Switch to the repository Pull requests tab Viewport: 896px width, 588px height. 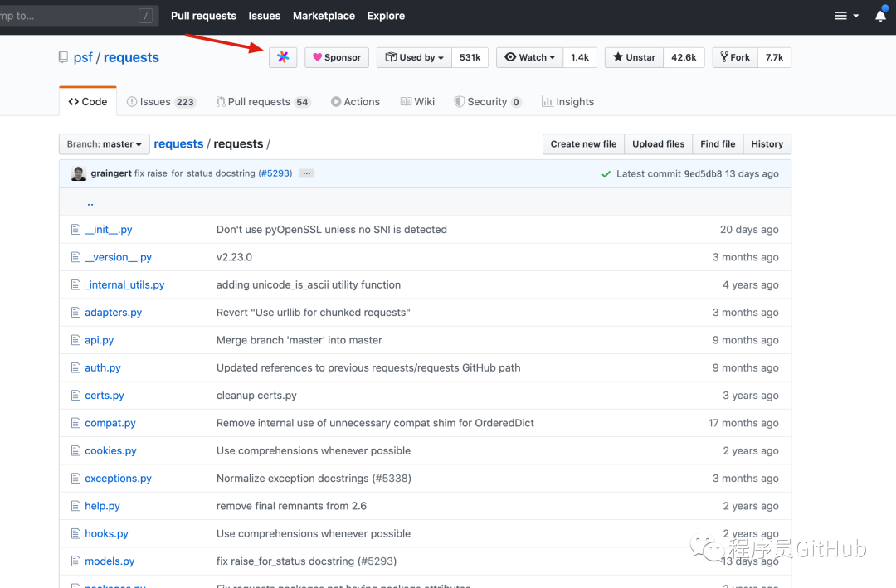[264, 102]
